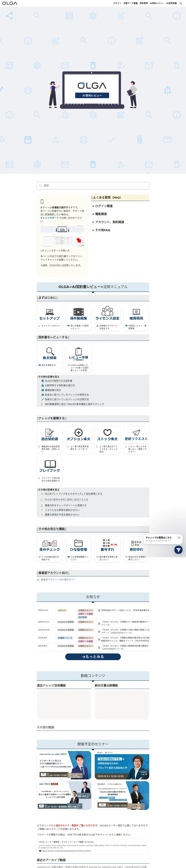Viewport: 186px width, 868px height.
Task: Open the 審査結果の見方 article link
Action: 53,390
